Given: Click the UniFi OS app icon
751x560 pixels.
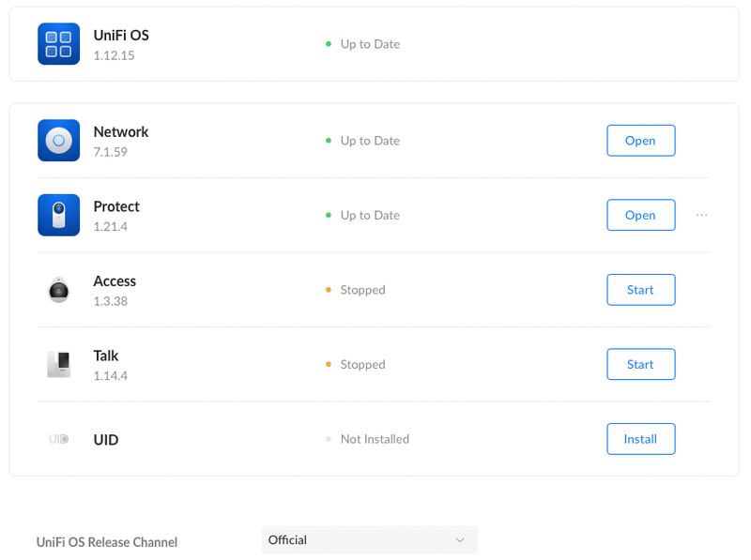Looking at the screenshot, I should pyautogui.click(x=58, y=44).
